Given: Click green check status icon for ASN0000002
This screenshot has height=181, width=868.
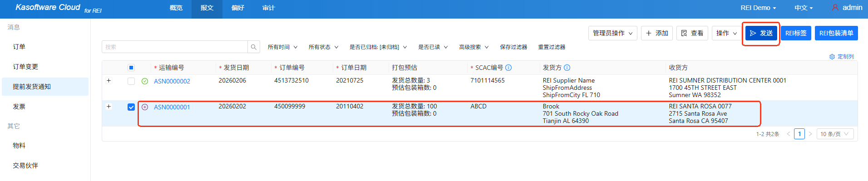Looking at the screenshot, I should pos(145,81).
